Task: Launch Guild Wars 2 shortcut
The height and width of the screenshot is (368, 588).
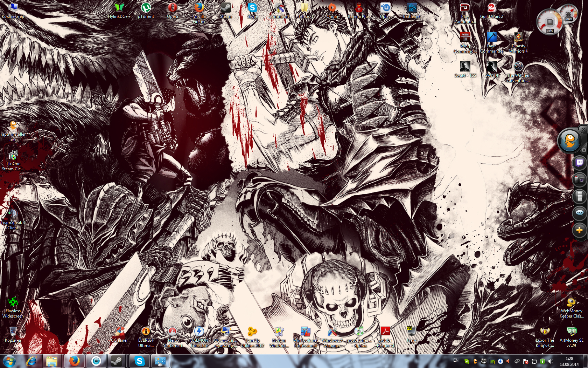Action: tap(492, 11)
